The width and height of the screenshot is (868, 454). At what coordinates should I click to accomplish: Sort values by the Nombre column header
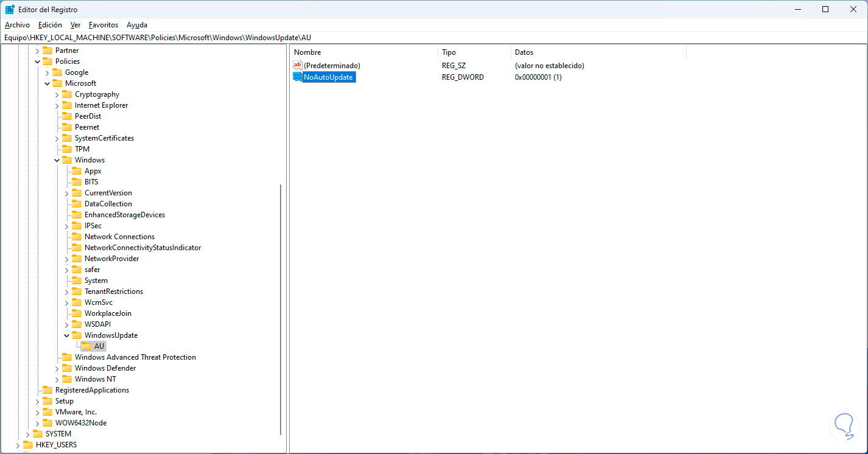pyautogui.click(x=364, y=52)
